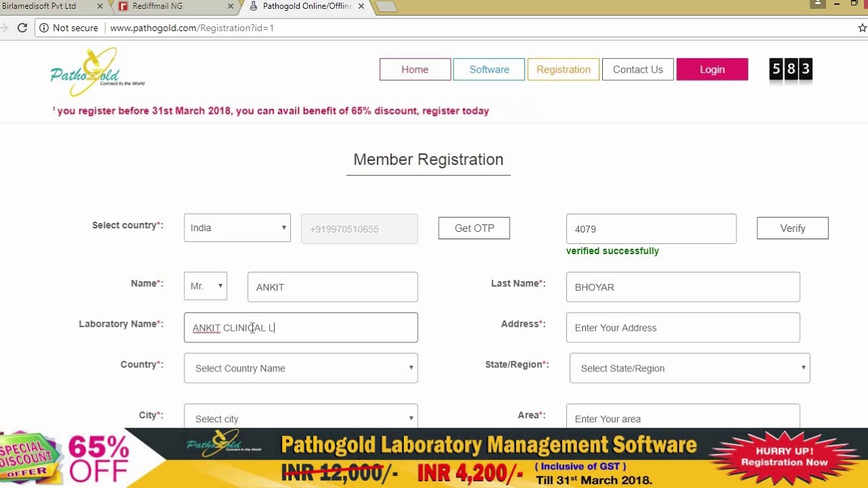Click the Not secure site info icon

click(x=44, y=28)
